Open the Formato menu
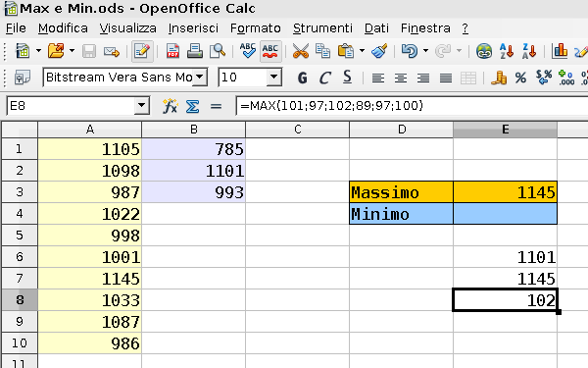This screenshot has width=588, height=368. [256, 28]
